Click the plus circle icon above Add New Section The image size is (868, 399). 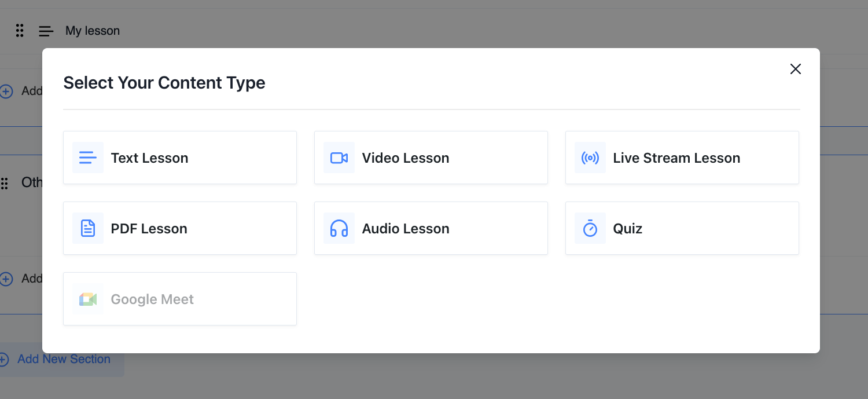pos(6,279)
